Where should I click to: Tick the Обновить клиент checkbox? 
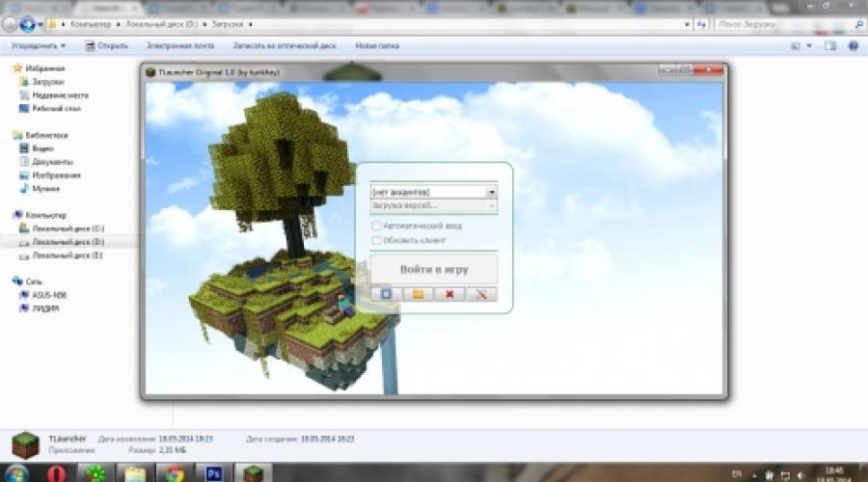pos(376,240)
